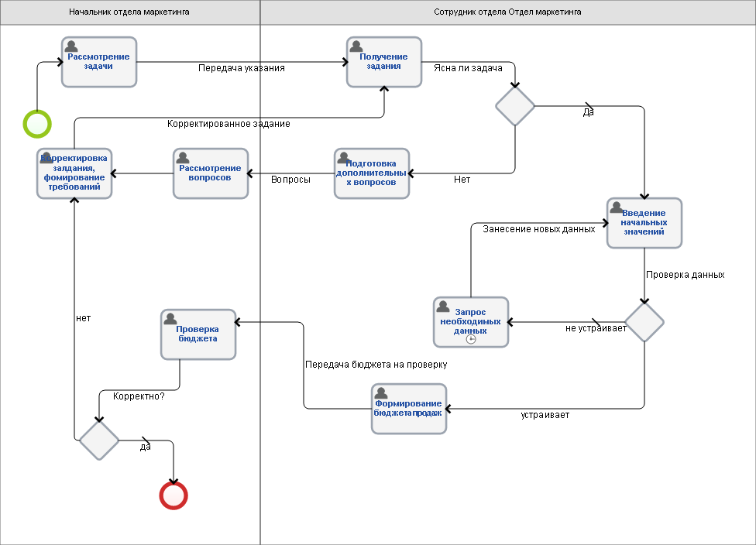
Task: Select 'Подготовка дополнительных вопросов' task box
Action: pos(372,173)
